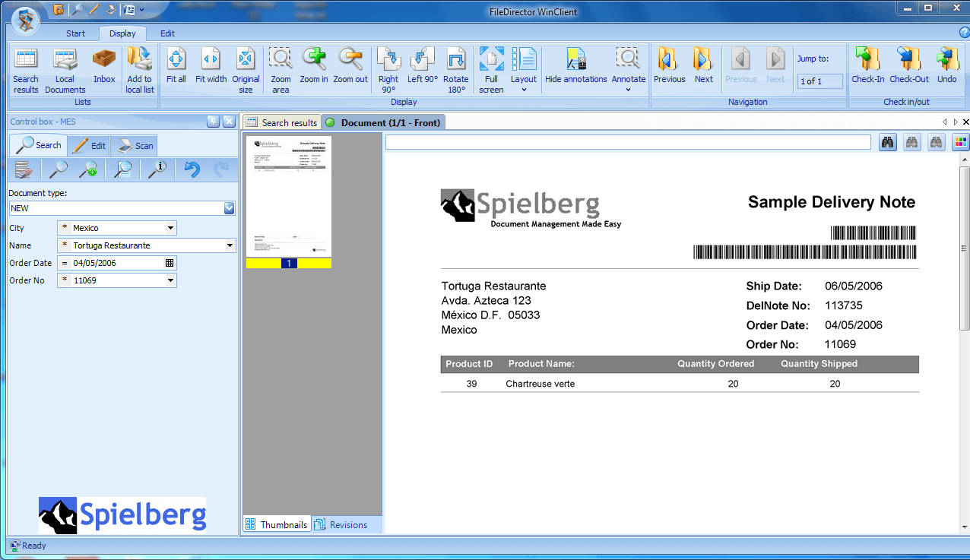Switch to Revisions tab
Image resolution: width=970 pixels, height=560 pixels.
click(341, 524)
